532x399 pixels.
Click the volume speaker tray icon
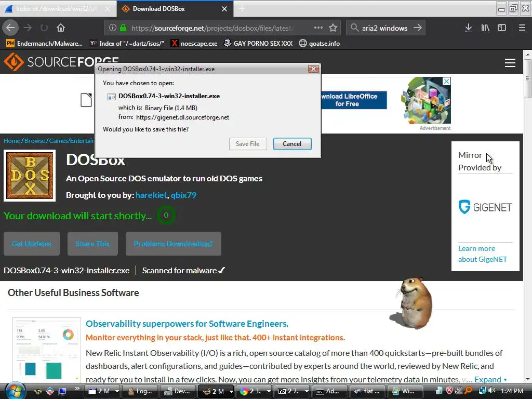(x=491, y=391)
